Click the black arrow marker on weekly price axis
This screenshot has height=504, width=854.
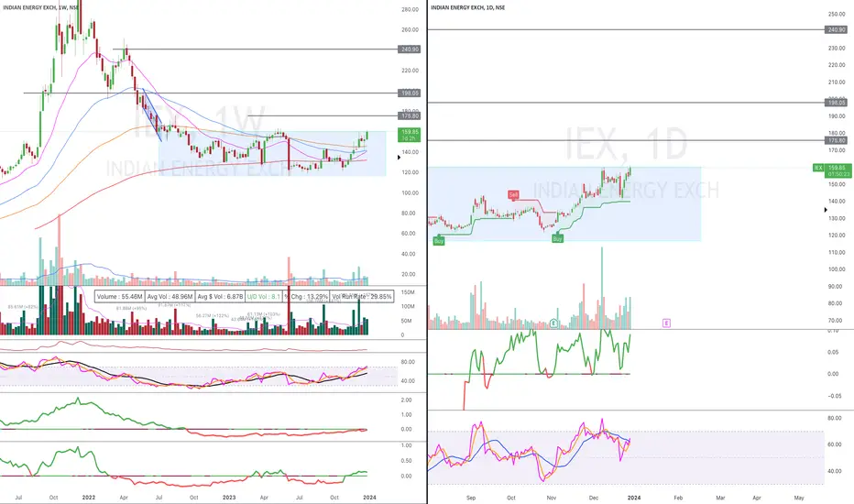(x=400, y=158)
